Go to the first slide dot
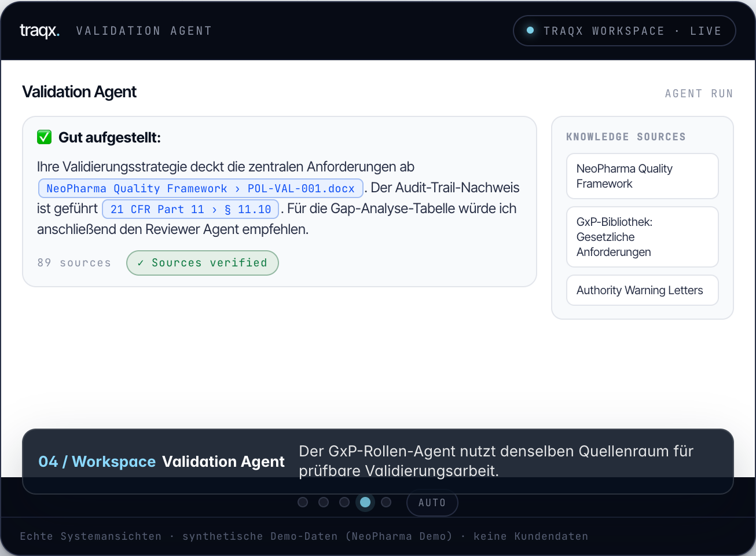 point(303,502)
